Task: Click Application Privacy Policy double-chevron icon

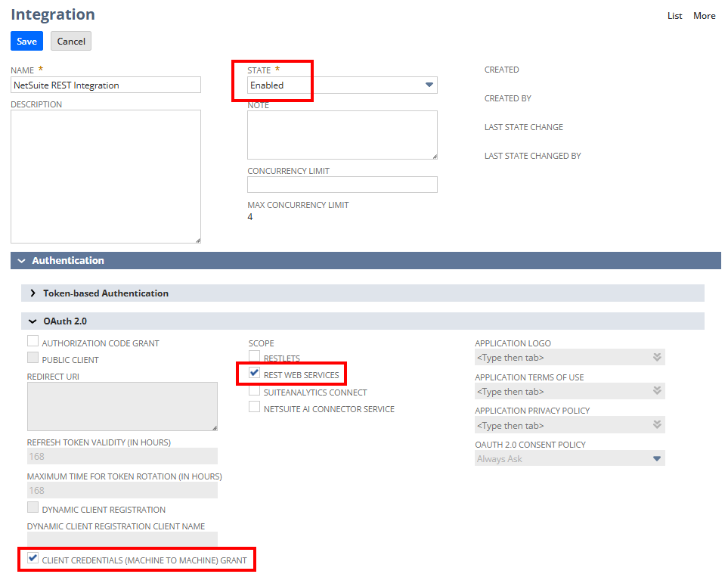Action: 657,424
